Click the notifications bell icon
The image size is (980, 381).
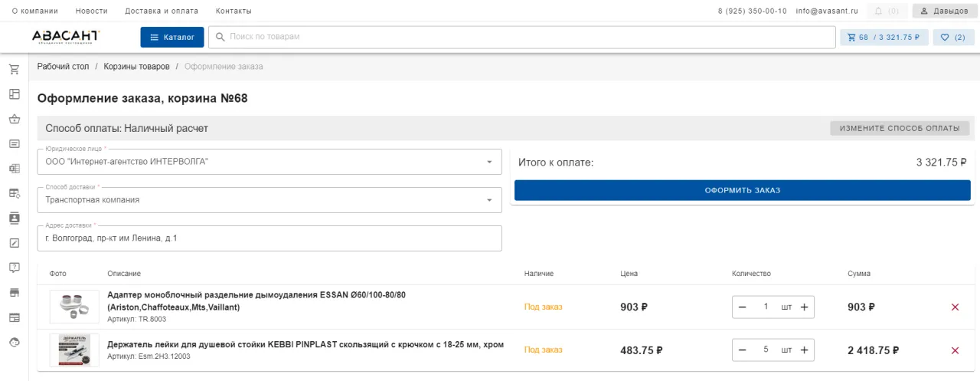[878, 11]
